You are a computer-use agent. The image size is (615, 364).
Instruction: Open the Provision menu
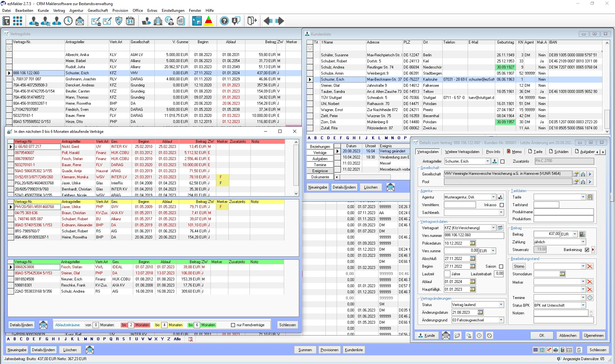tap(120, 10)
